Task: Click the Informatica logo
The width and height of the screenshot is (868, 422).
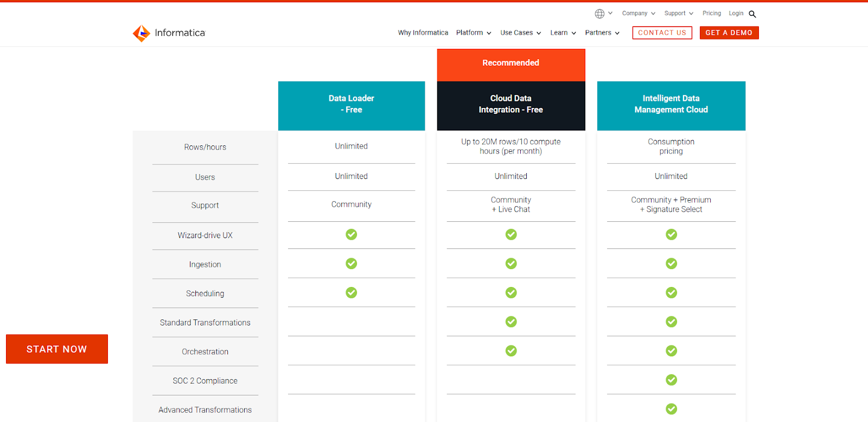Action: tap(169, 33)
